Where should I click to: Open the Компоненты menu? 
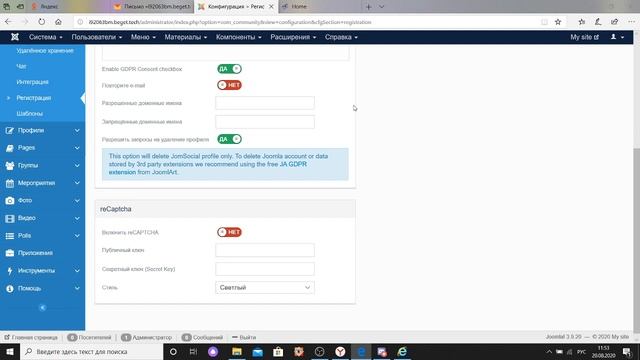(239, 37)
